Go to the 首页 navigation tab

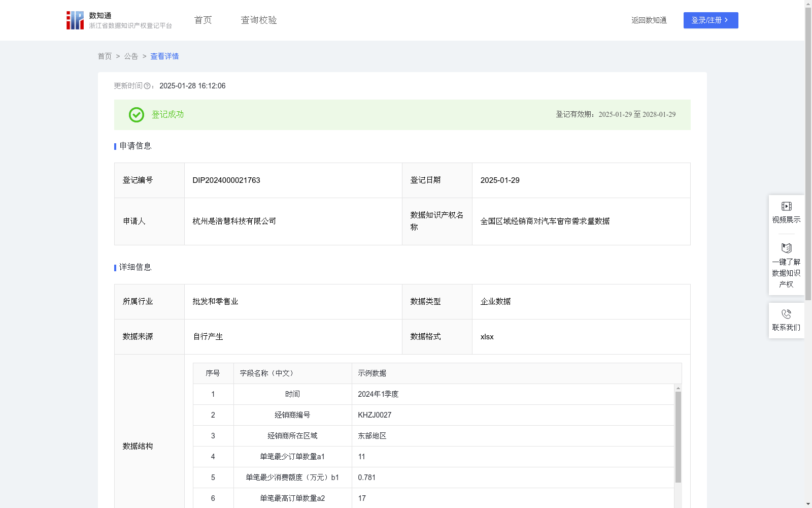[203, 20]
